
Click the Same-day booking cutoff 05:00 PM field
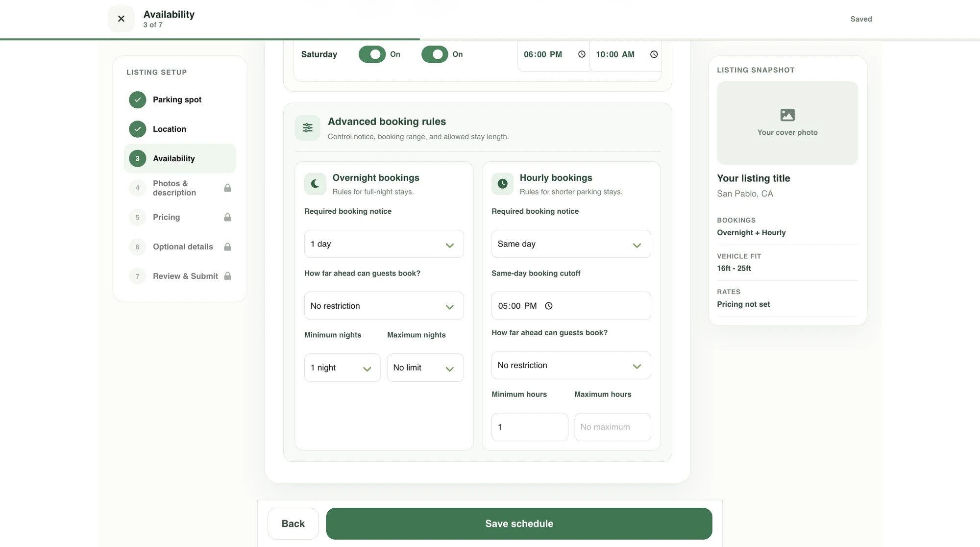pos(571,306)
